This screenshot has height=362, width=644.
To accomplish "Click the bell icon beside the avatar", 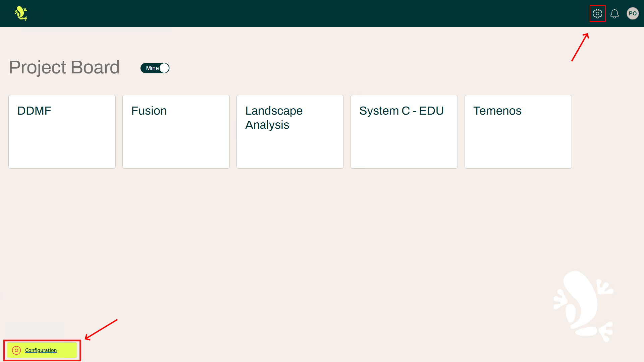I will 615,14.
